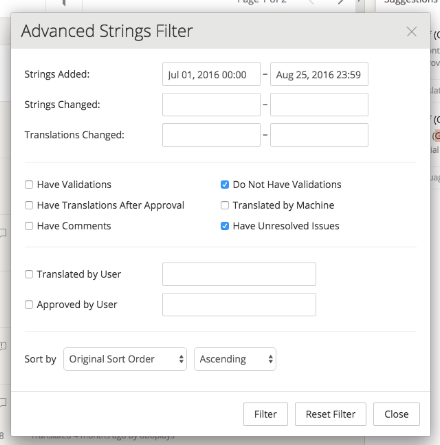The width and height of the screenshot is (440, 445).
Task: Click the Strings Added start date field
Action: (211, 74)
